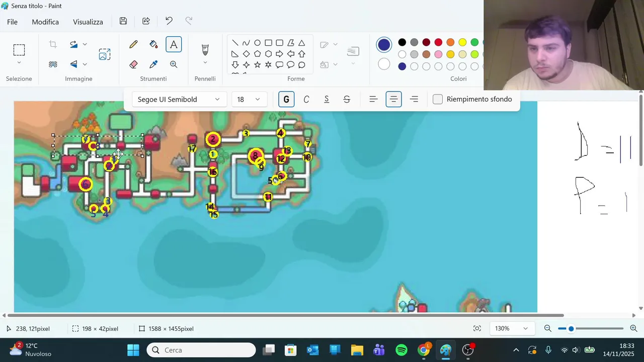Screen dimensions: 644x362
Task: Activate the Text tool
Action: (174, 44)
